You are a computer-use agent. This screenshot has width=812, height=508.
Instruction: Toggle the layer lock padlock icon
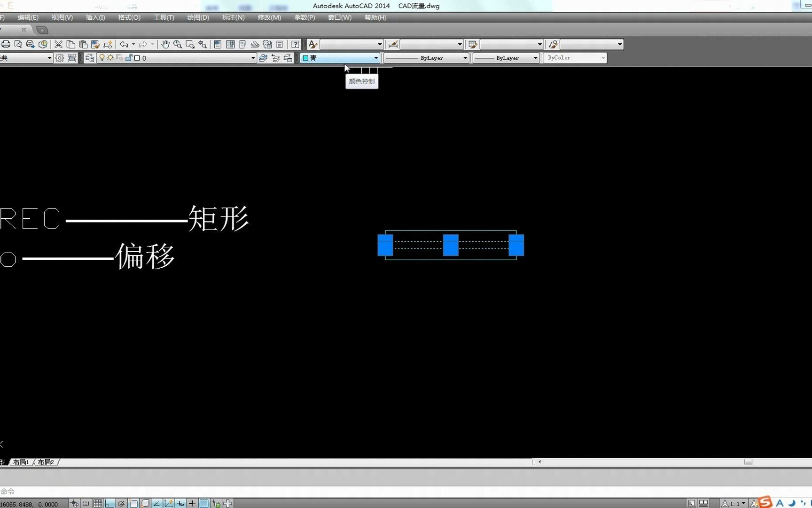point(128,58)
